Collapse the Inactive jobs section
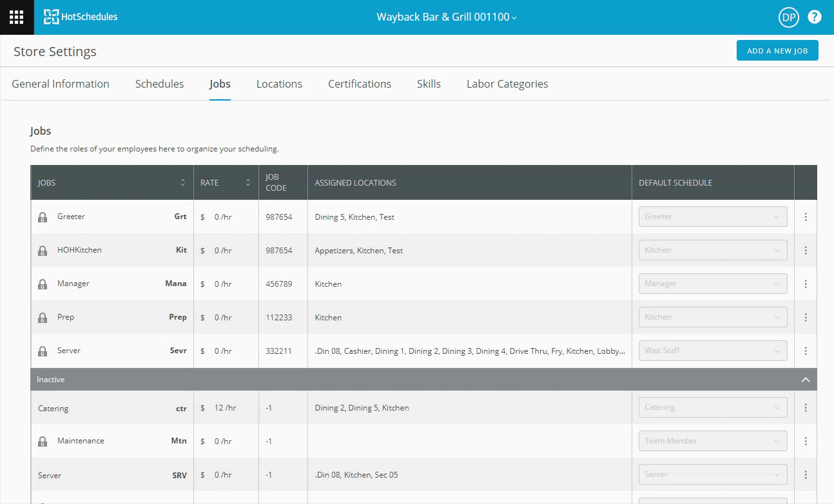This screenshot has width=834, height=504. coord(806,380)
